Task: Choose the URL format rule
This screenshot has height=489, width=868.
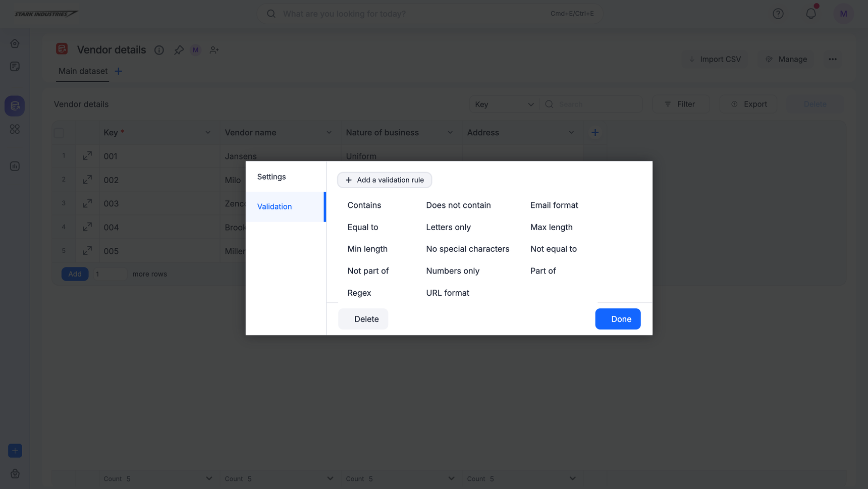Action: pos(448,293)
